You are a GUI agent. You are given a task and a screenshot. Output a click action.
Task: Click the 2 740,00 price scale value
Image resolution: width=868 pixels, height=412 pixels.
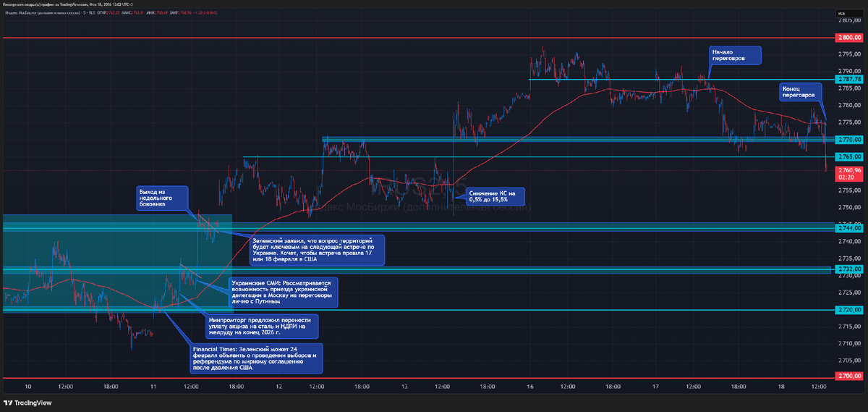pos(850,241)
